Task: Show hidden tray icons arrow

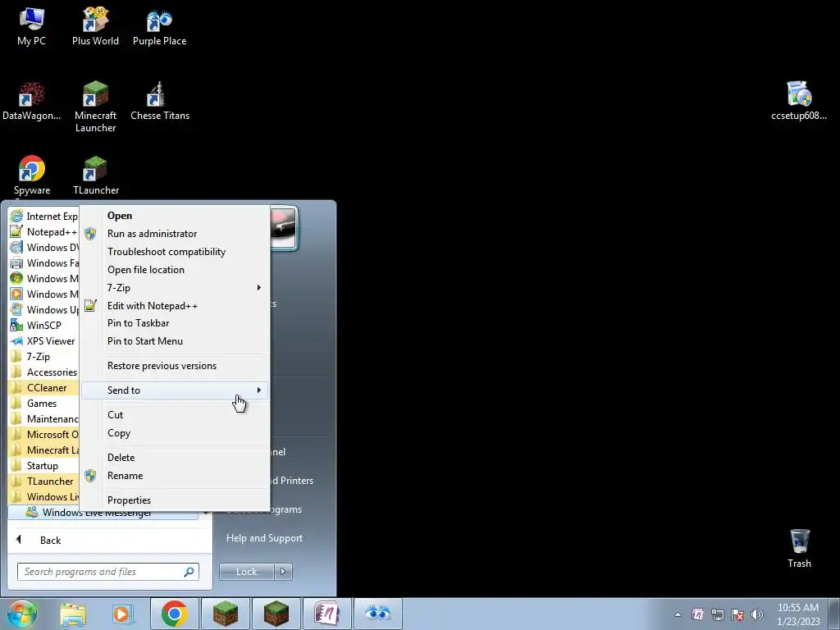Action: pos(678,614)
